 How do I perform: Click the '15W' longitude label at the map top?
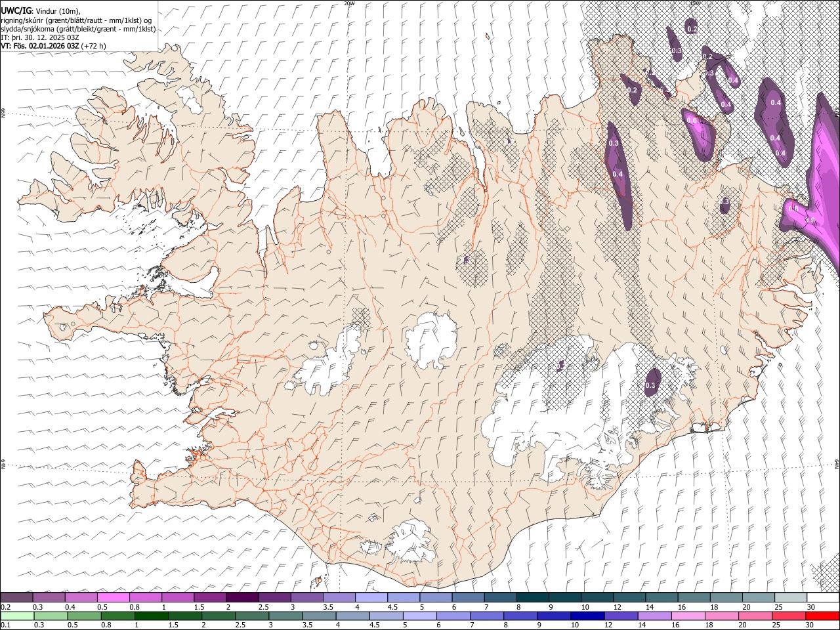coord(695,3)
